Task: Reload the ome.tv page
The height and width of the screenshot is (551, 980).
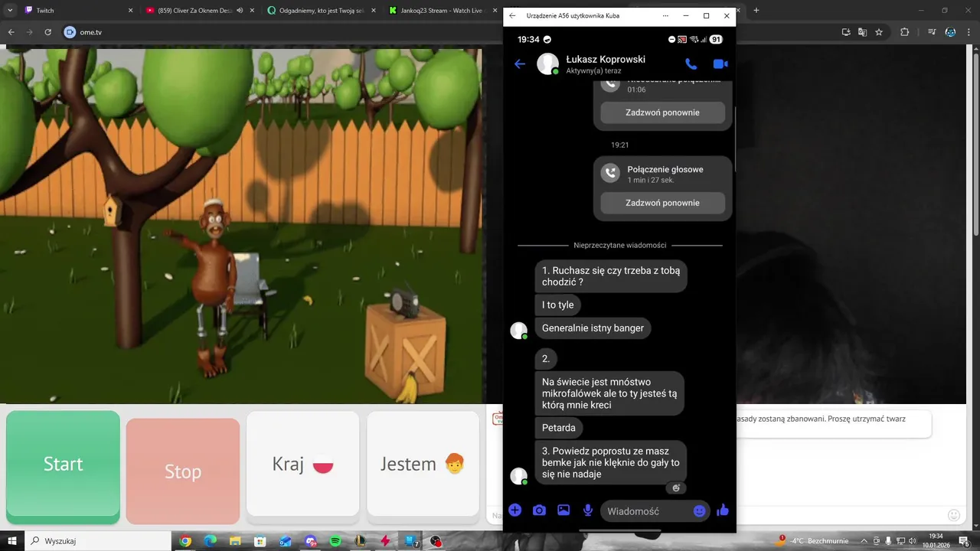Action: pos(47,32)
